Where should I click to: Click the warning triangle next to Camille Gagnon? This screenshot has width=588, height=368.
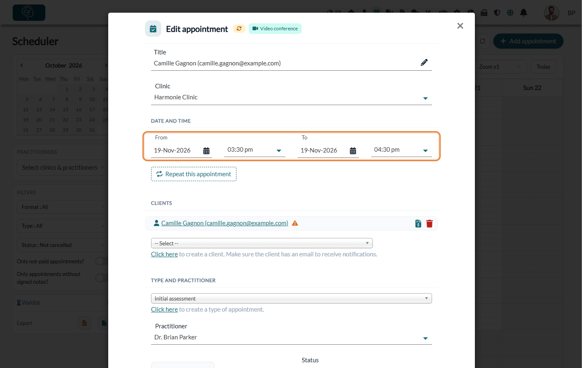(x=295, y=223)
